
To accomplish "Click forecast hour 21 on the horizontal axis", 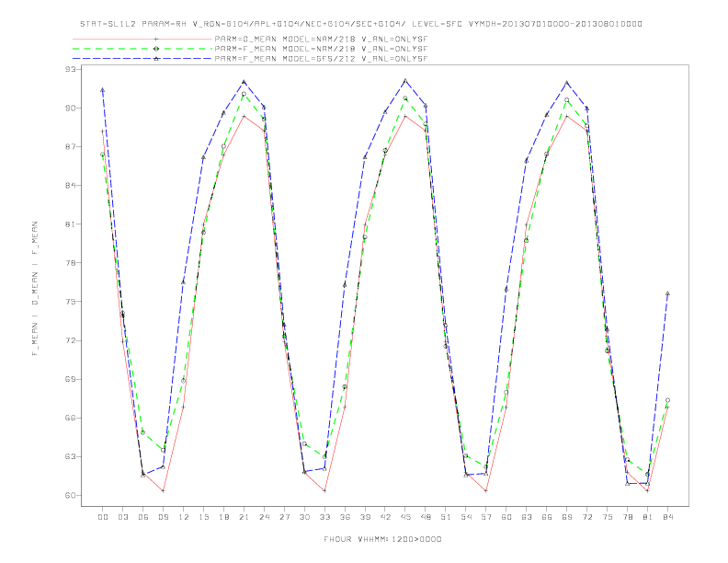I will click(x=244, y=517).
